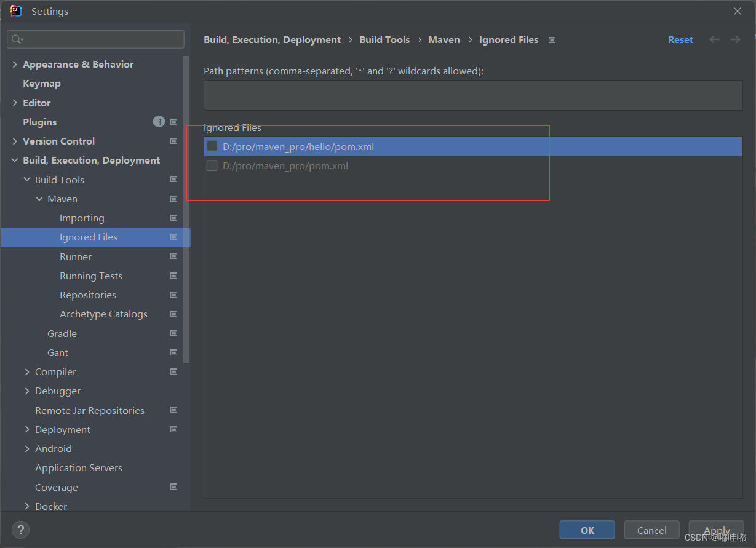This screenshot has width=756, height=548.
Task: Expand the Version Control section
Action: pyautogui.click(x=15, y=141)
